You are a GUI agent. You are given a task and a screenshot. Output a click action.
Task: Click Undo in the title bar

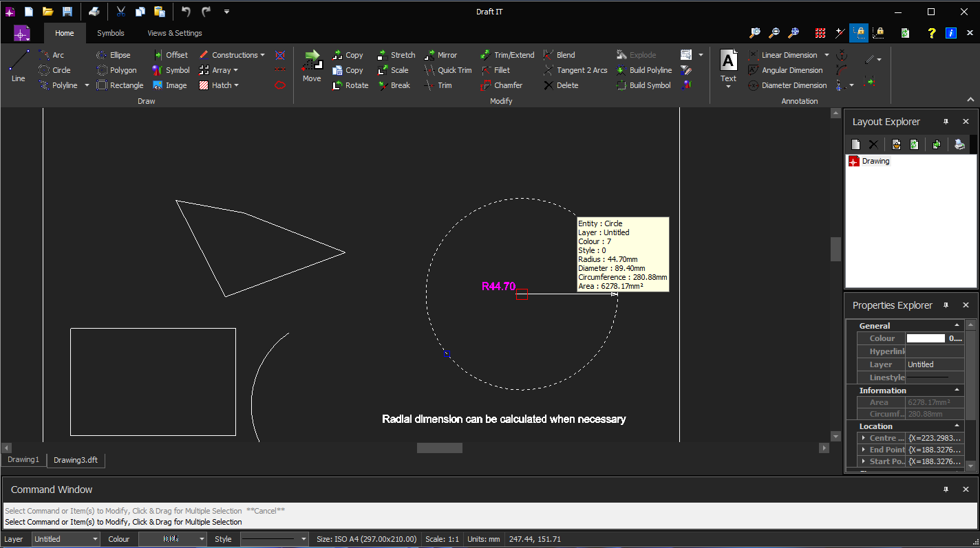point(186,12)
